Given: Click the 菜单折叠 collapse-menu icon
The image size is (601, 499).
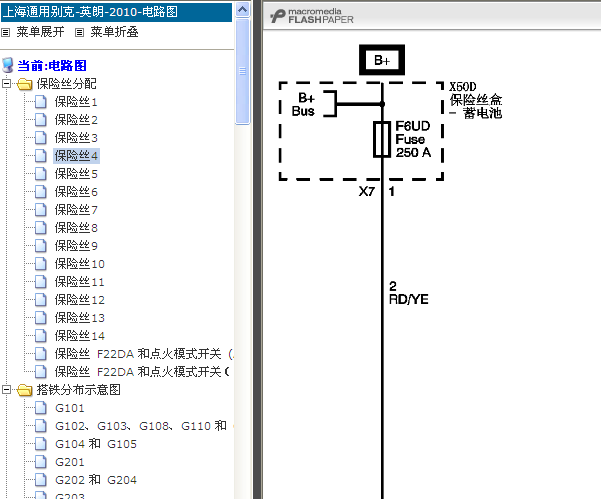Looking at the screenshot, I should click(79, 33).
